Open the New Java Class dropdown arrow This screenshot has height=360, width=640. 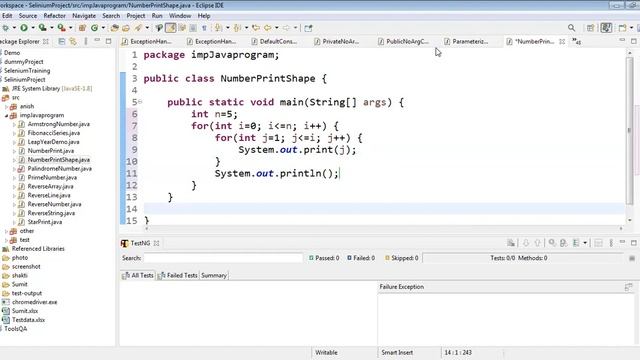click(x=103, y=28)
